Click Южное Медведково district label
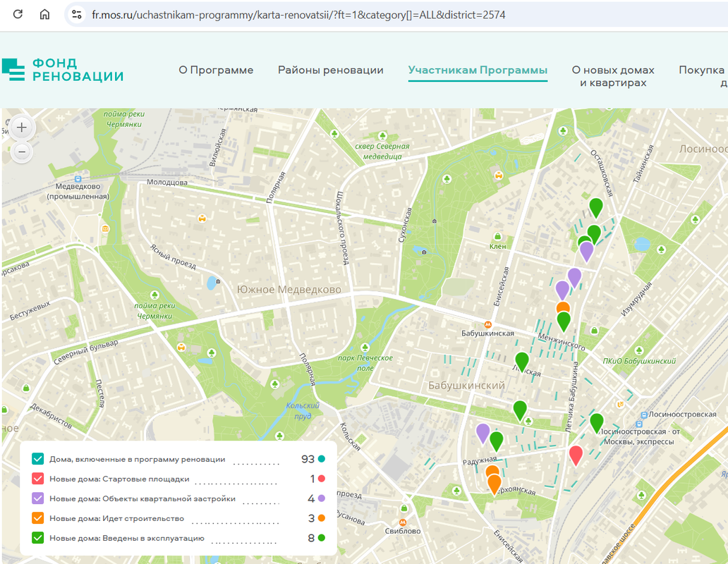The height and width of the screenshot is (564, 728). point(289,290)
